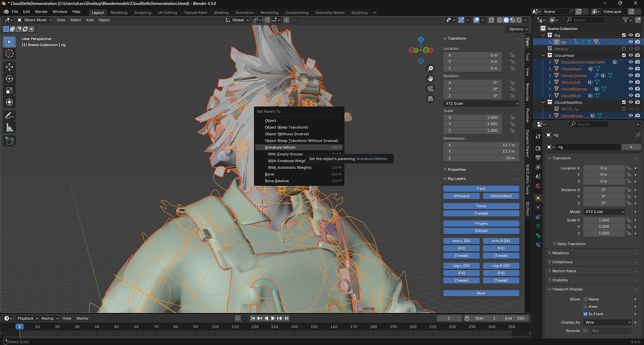Select the Add Cube tool

coord(9,140)
